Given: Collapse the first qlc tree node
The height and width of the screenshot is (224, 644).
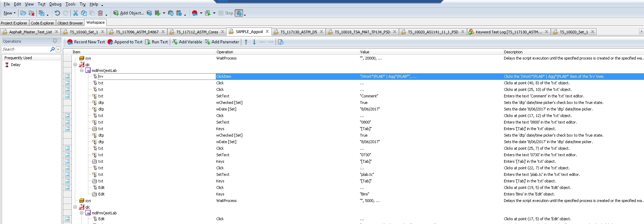Looking at the screenshot, I should coord(75,64).
